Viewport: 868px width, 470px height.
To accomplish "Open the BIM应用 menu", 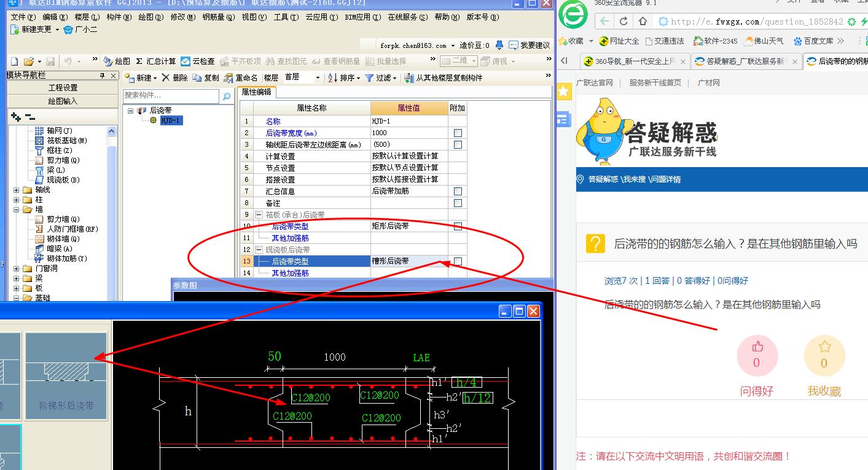I will pyautogui.click(x=363, y=17).
